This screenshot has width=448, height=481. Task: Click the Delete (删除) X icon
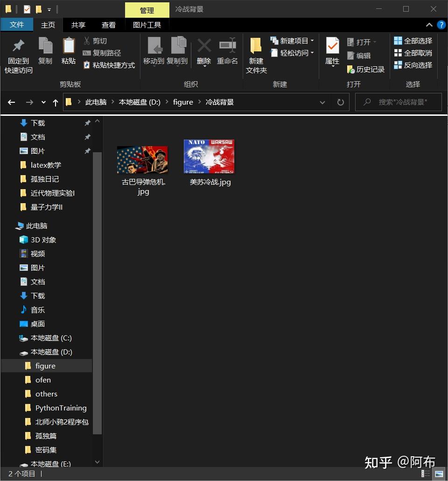pos(204,46)
